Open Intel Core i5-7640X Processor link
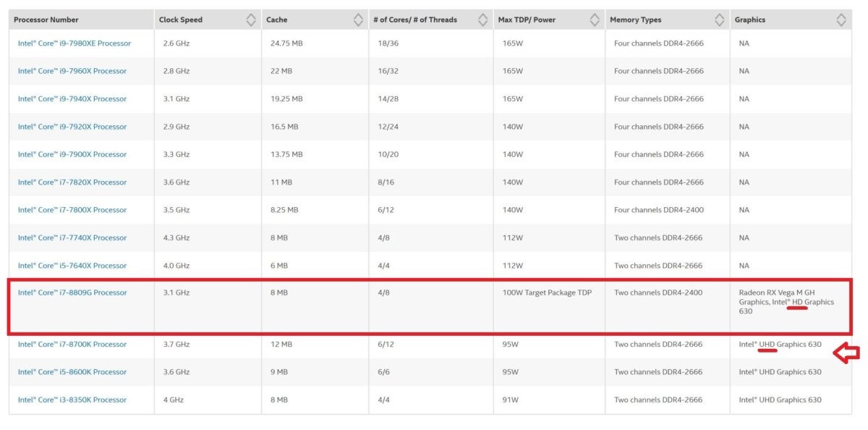Image resolution: width=868 pixels, height=430 pixels. (72, 265)
